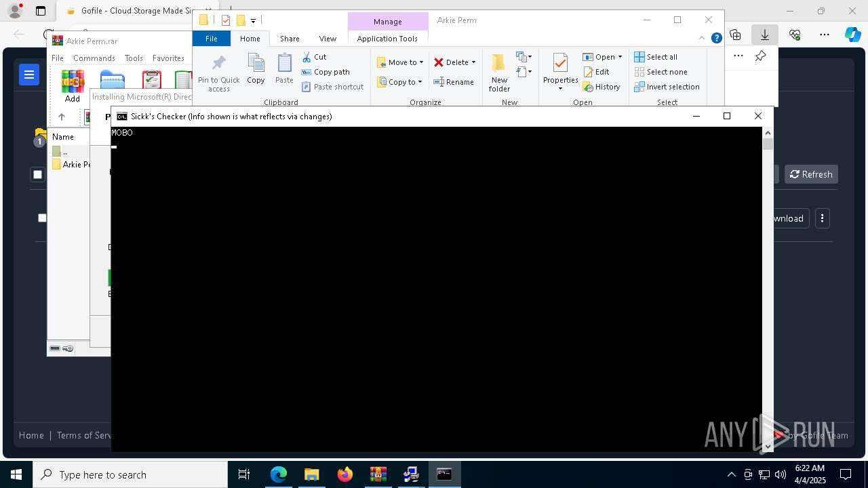Click Select none in the Explorer ribbon

point(661,72)
